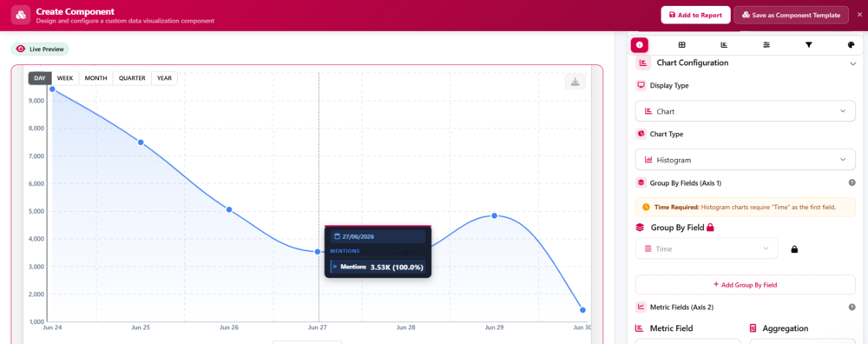Open the info tab icon in config panel
Viewport: 868px width, 344px height.
click(640, 45)
